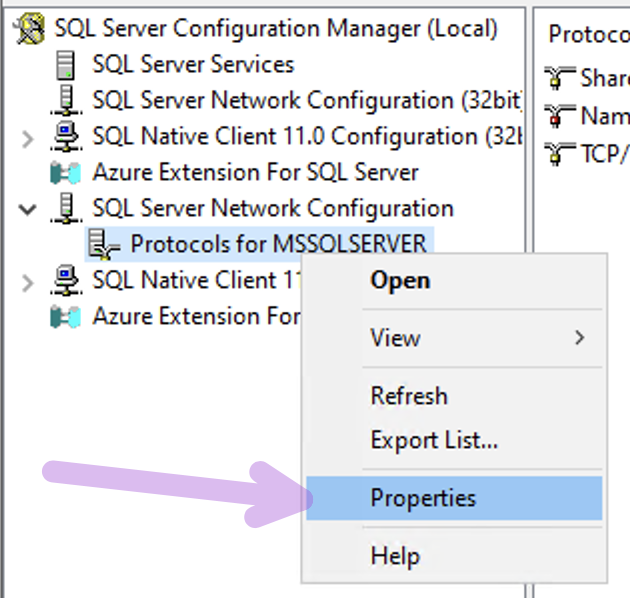Image resolution: width=630 pixels, height=598 pixels.
Task: Click the Protocol column header
Action: point(589,34)
